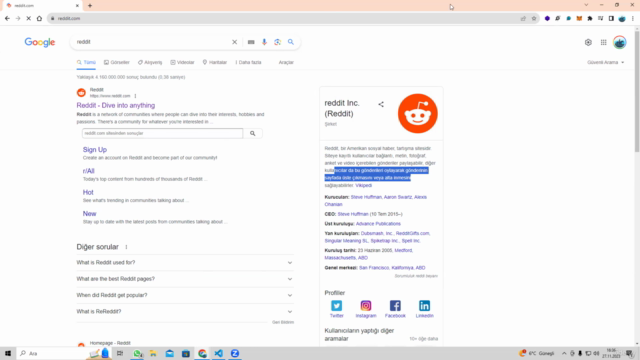Click the blue magnifier search icon

coord(291,42)
